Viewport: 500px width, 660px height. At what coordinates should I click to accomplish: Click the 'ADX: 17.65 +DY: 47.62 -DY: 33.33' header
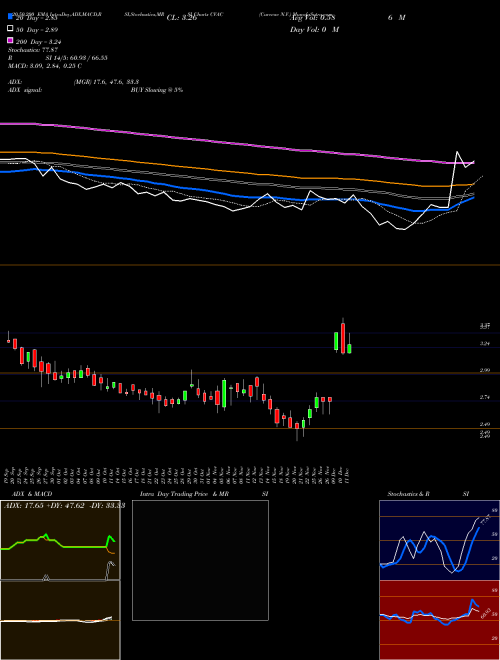[64, 506]
